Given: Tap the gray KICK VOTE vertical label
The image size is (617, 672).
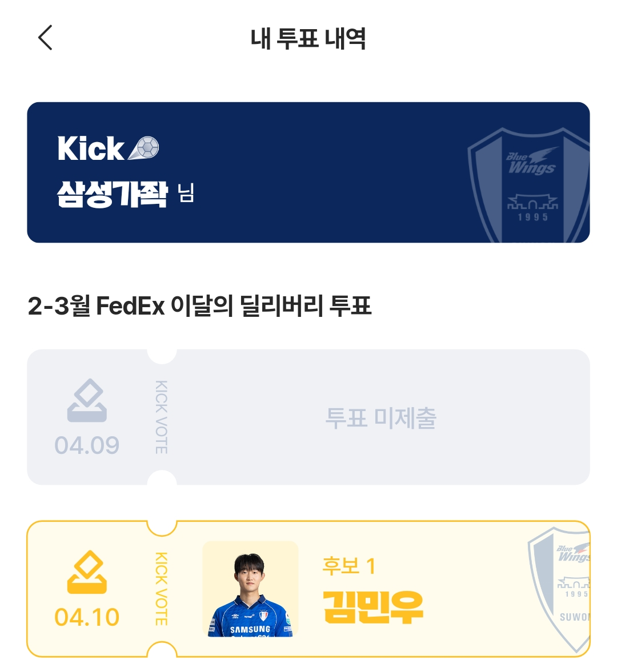Looking at the screenshot, I should tap(162, 417).
